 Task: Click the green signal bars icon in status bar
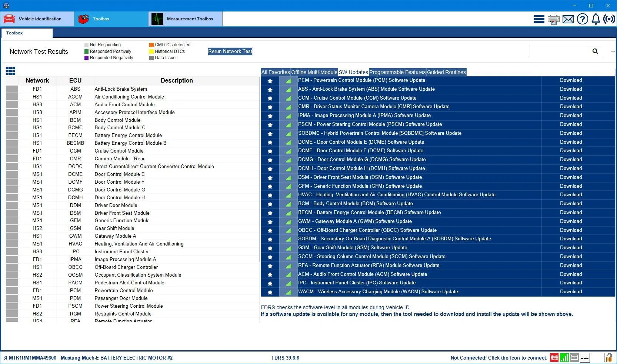click(x=564, y=358)
